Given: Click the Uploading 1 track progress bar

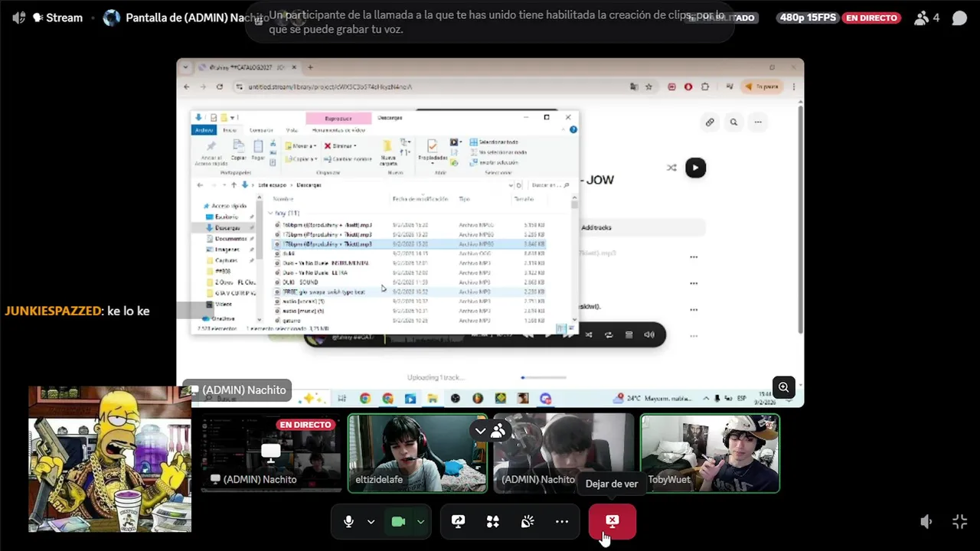Looking at the screenshot, I should click(x=544, y=377).
